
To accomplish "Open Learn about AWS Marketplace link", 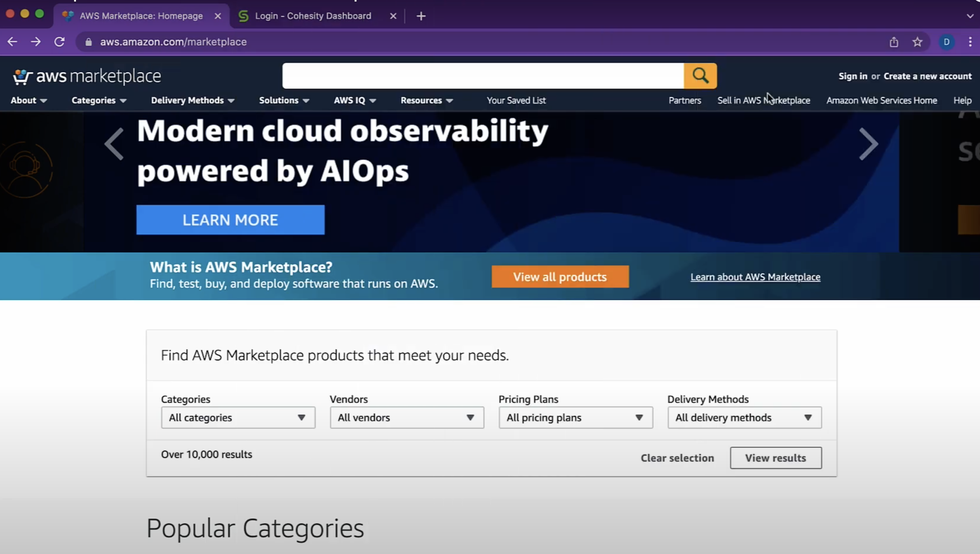I will 755,277.
